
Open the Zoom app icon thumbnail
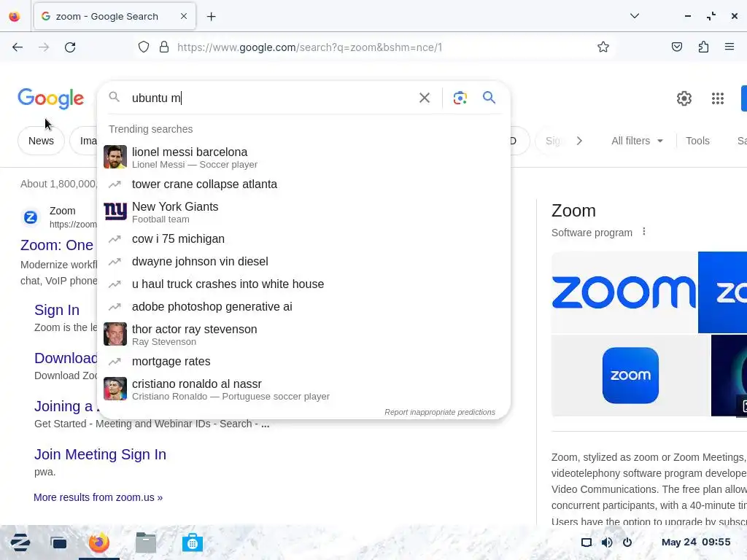click(630, 376)
